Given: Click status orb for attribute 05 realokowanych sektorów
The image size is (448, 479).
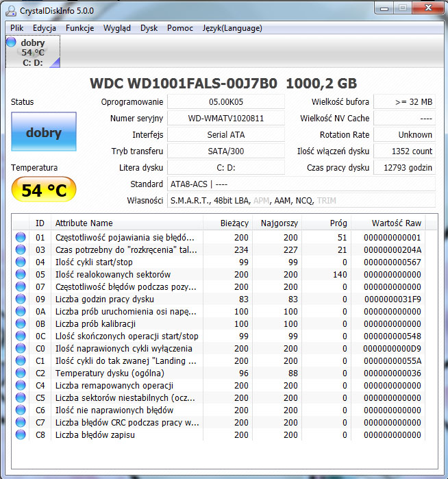Looking at the screenshot, I should (x=21, y=275).
